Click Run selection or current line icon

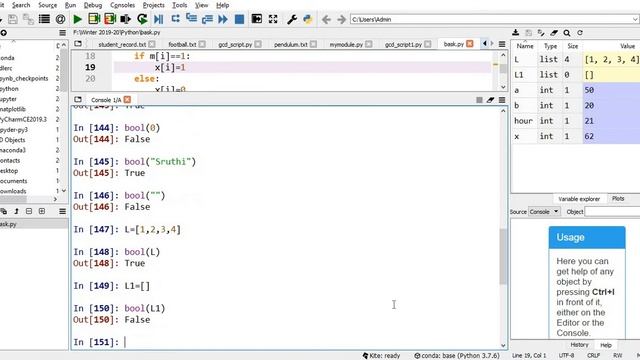pyautogui.click(x=126, y=19)
